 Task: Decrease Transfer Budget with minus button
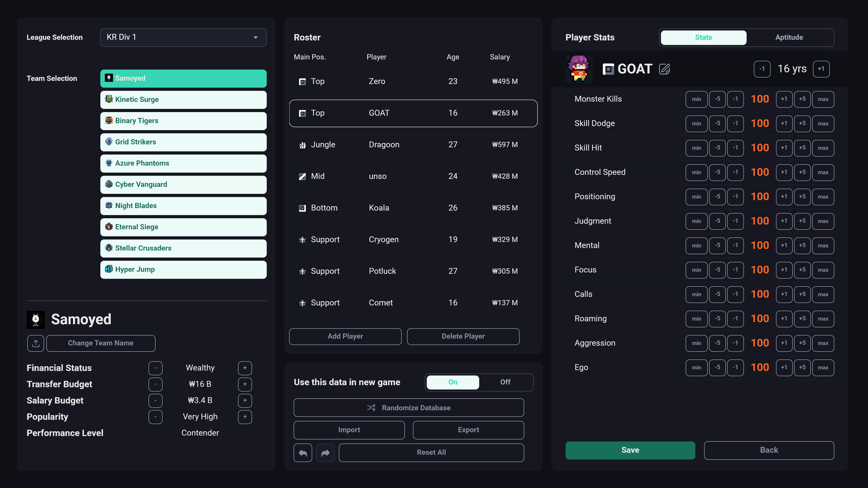155,384
